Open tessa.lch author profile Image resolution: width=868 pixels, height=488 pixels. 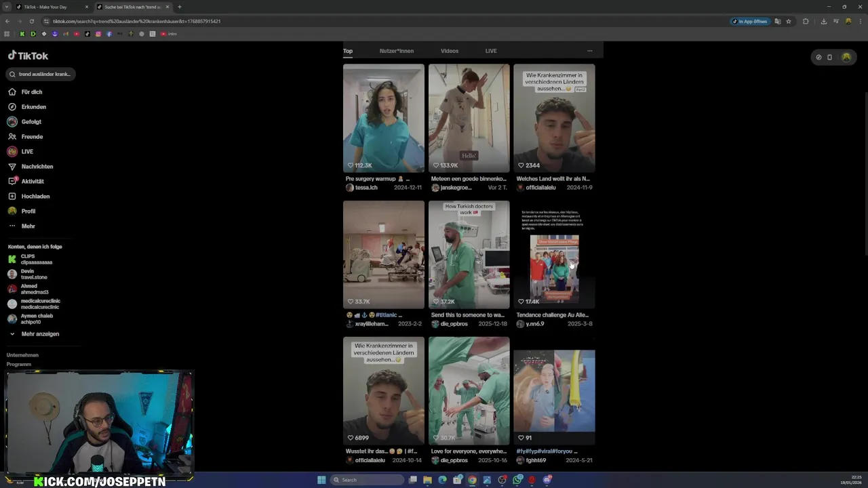[x=361, y=188]
